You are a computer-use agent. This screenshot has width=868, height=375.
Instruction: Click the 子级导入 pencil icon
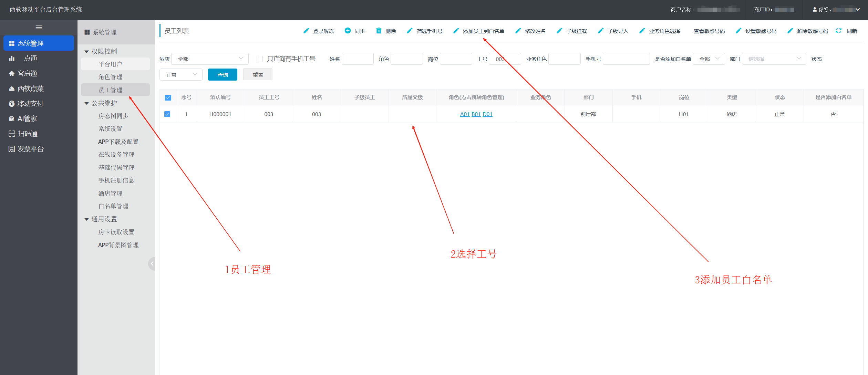601,31
